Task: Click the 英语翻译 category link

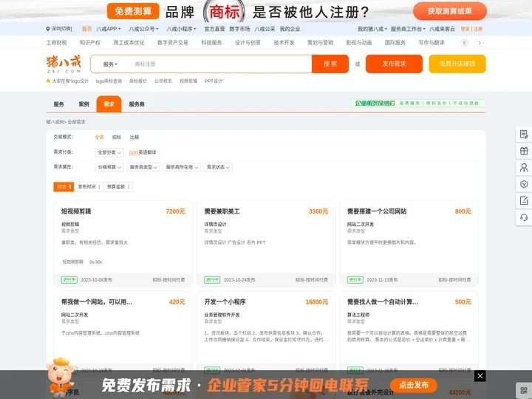Action: coord(147,153)
